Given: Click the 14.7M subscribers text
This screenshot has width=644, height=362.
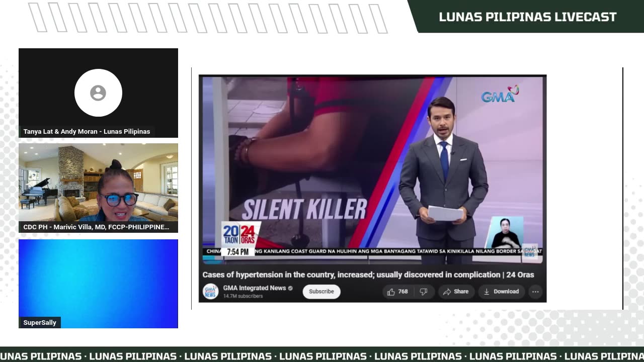Looking at the screenshot, I should tap(243, 296).
